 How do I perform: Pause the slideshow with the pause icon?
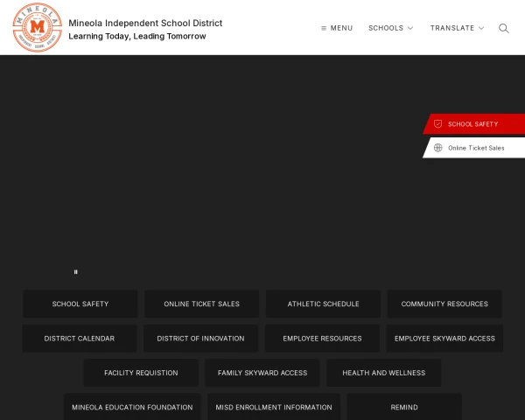(x=76, y=272)
